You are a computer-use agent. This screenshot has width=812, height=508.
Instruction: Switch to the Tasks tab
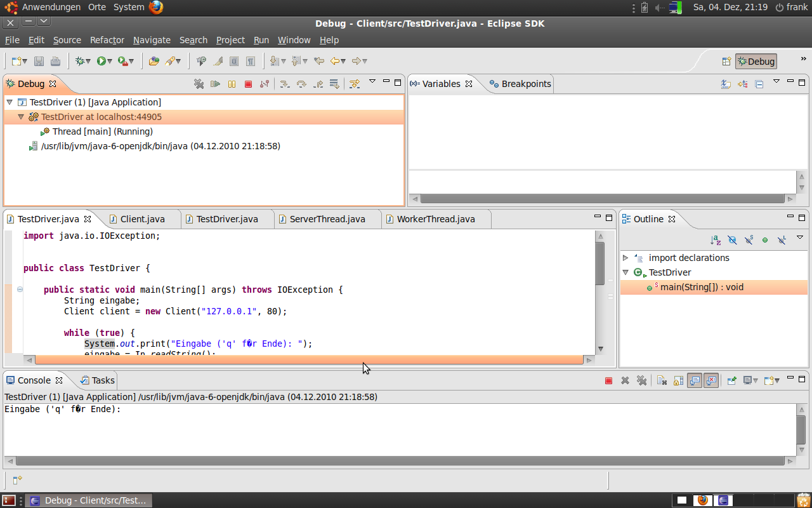(x=98, y=380)
